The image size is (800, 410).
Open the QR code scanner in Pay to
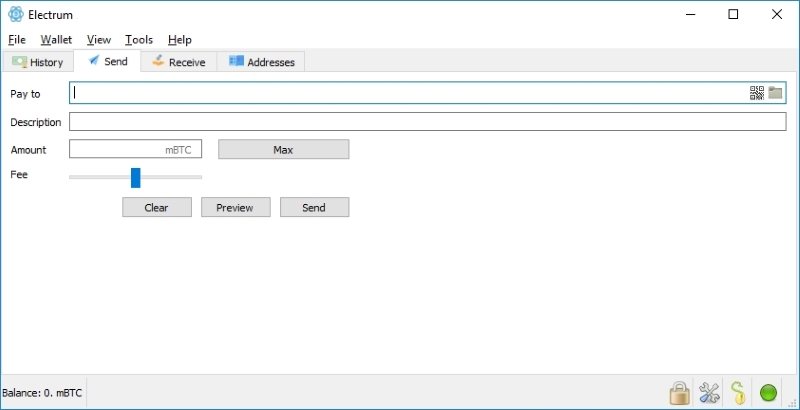pyautogui.click(x=757, y=93)
